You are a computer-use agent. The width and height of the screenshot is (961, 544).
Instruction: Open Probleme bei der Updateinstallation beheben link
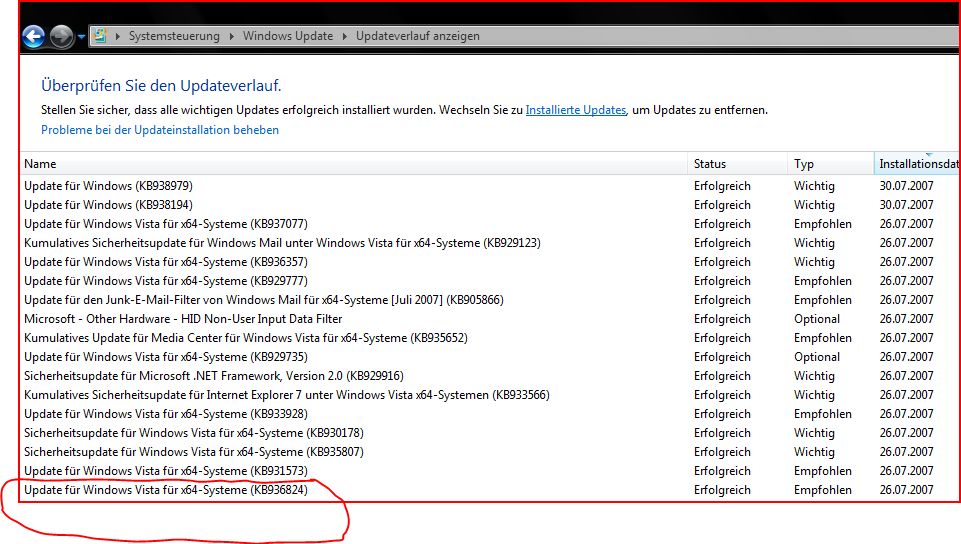(x=160, y=130)
